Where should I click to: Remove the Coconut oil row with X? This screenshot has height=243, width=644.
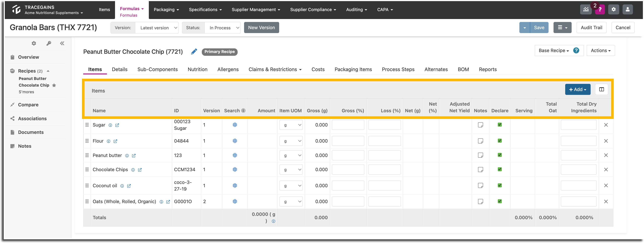tap(606, 186)
